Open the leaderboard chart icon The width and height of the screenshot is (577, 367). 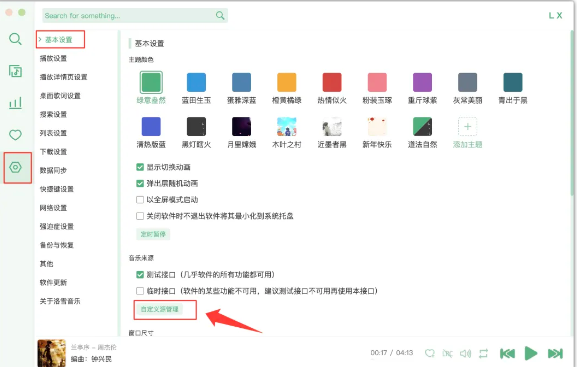tap(15, 103)
